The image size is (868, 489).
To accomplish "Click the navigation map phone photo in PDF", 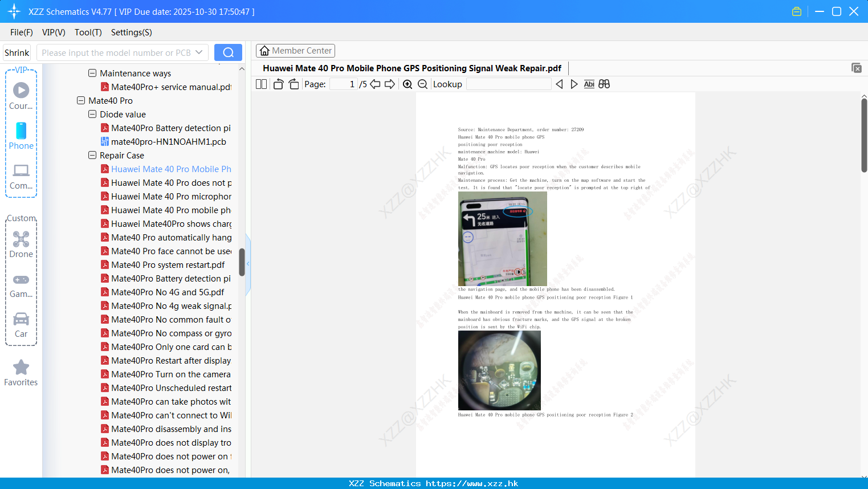I will [x=502, y=239].
